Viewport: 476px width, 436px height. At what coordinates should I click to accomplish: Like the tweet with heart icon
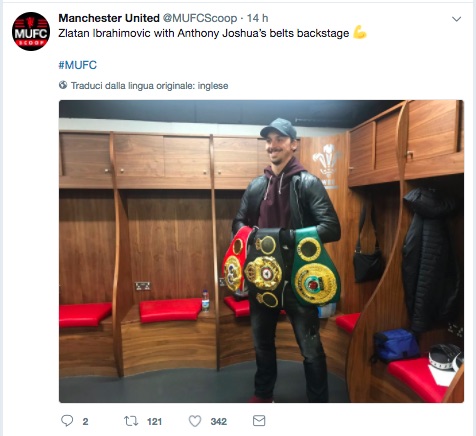coord(195,421)
